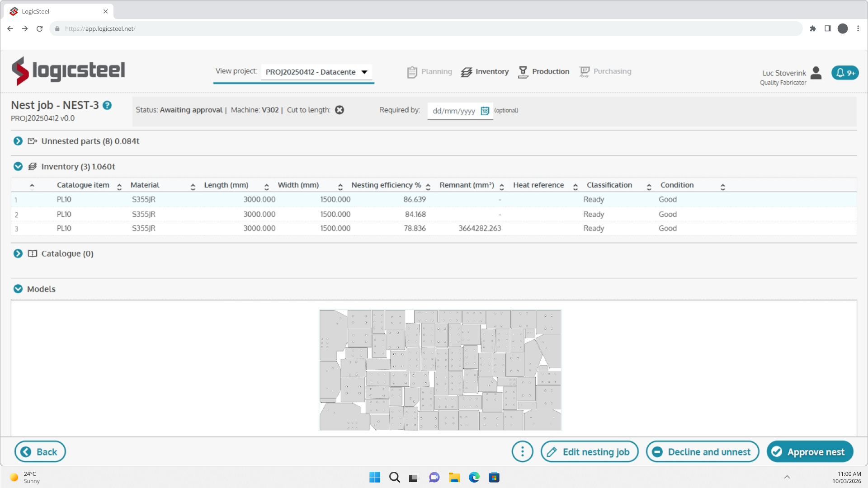This screenshot has width=868, height=488.
Task: Click the logicsteel logo
Action: coord(68,71)
